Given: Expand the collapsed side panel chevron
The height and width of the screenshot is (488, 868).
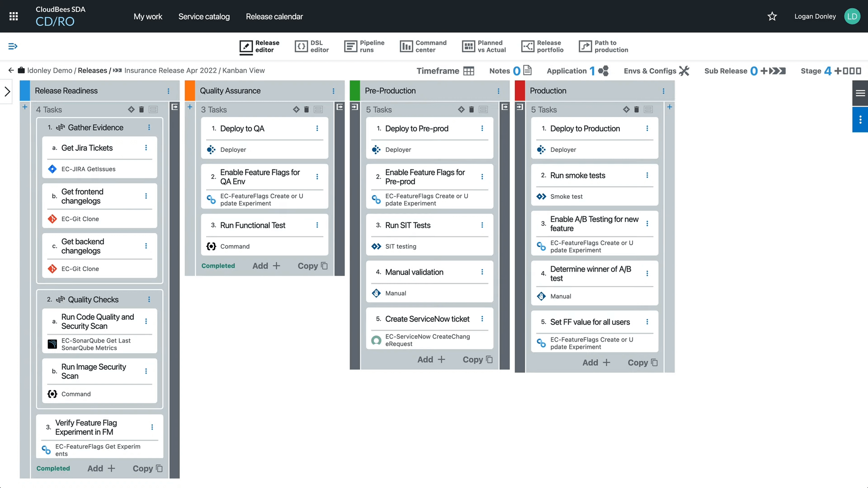Looking at the screenshot, I should coord(7,92).
